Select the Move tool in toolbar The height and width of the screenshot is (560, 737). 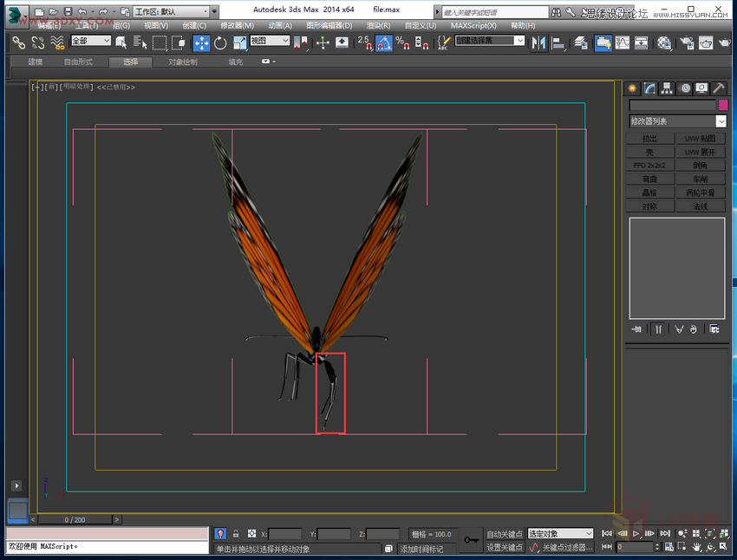tap(201, 42)
